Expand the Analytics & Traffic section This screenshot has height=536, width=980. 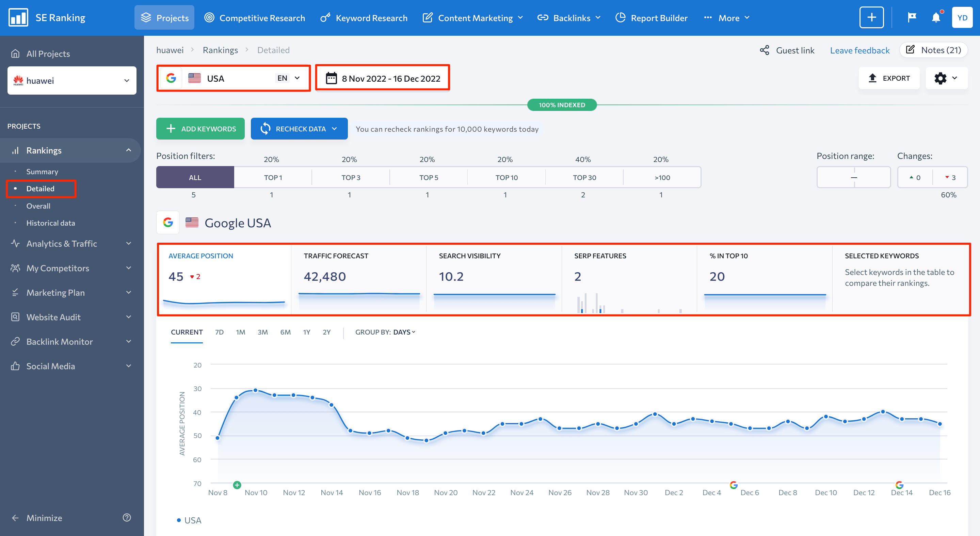pyautogui.click(x=71, y=243)
